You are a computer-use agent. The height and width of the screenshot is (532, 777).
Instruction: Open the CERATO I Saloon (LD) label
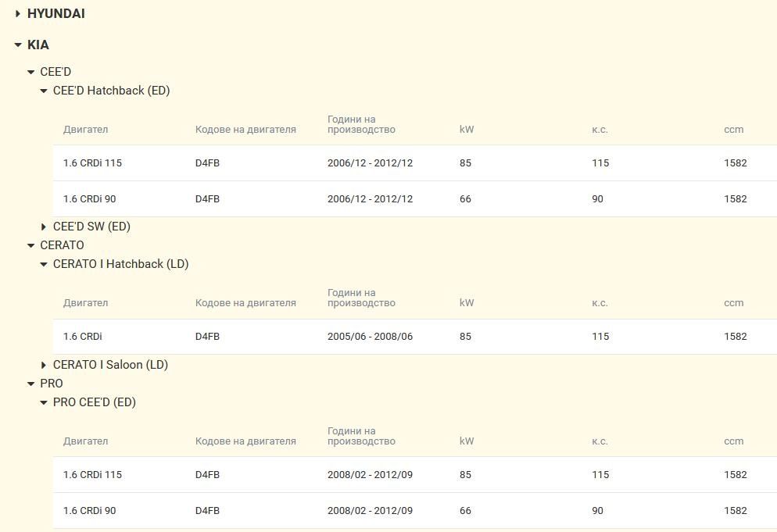click(x=110, y=365)
